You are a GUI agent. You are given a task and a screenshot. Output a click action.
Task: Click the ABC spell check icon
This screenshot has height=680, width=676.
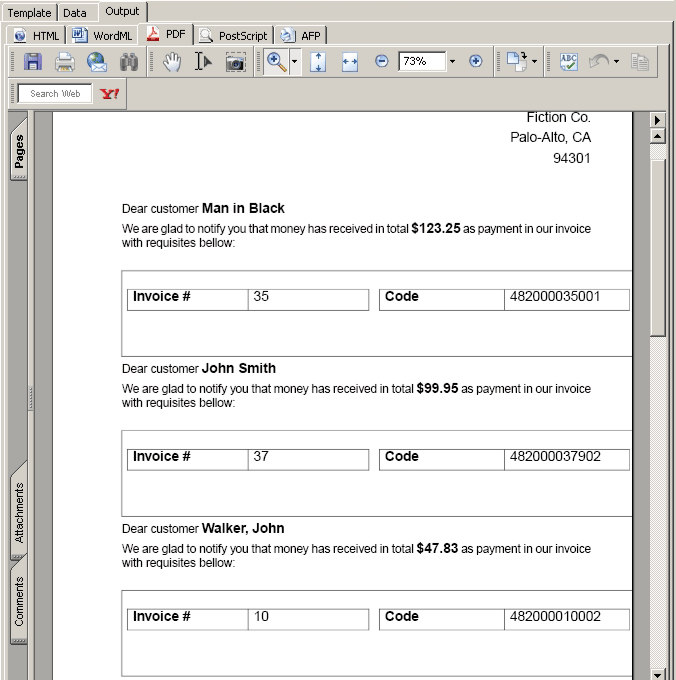click(568, 62)
